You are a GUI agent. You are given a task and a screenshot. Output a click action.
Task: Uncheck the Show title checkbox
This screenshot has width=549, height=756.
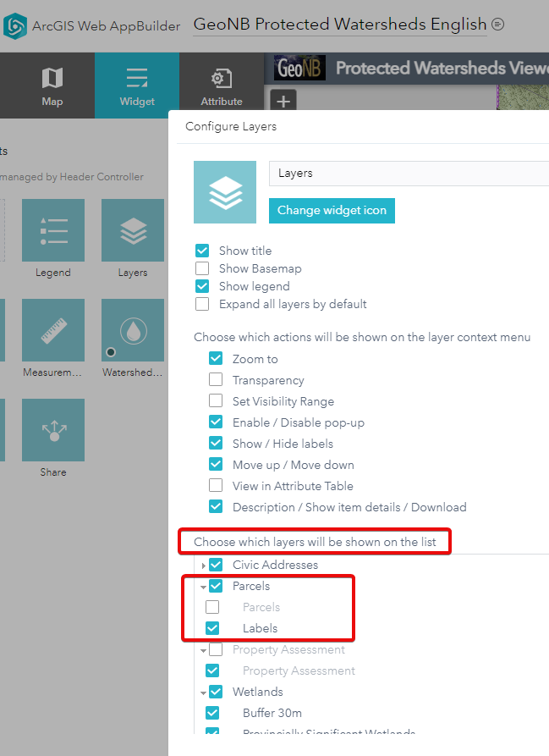[x=202, y=251]
